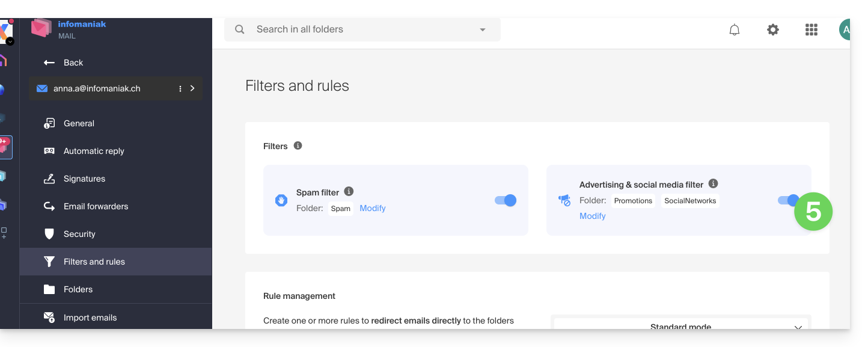This screenshot has height=347, width=868.
Task: Click info icon next to Advertising filter
Action: [713, 183]
